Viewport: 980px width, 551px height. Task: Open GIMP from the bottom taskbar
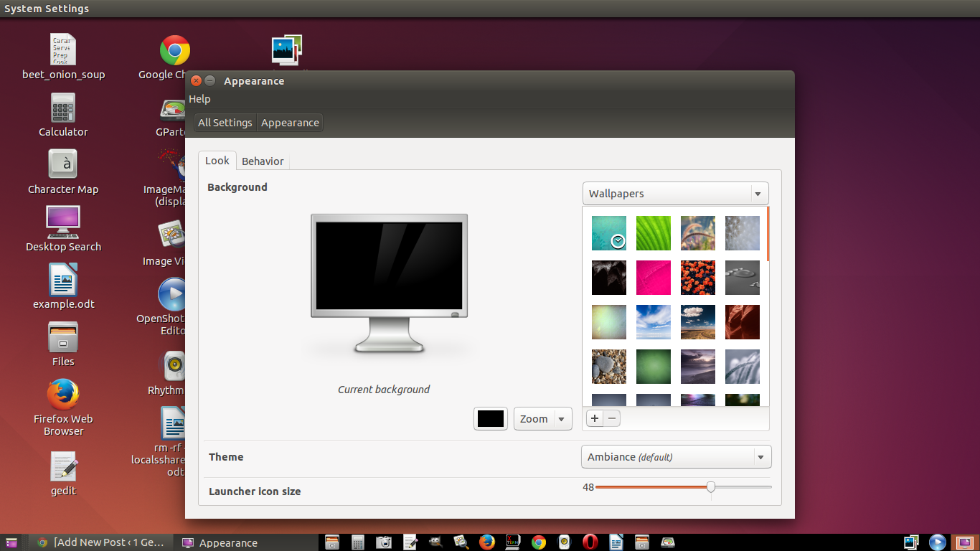[435, 542]
